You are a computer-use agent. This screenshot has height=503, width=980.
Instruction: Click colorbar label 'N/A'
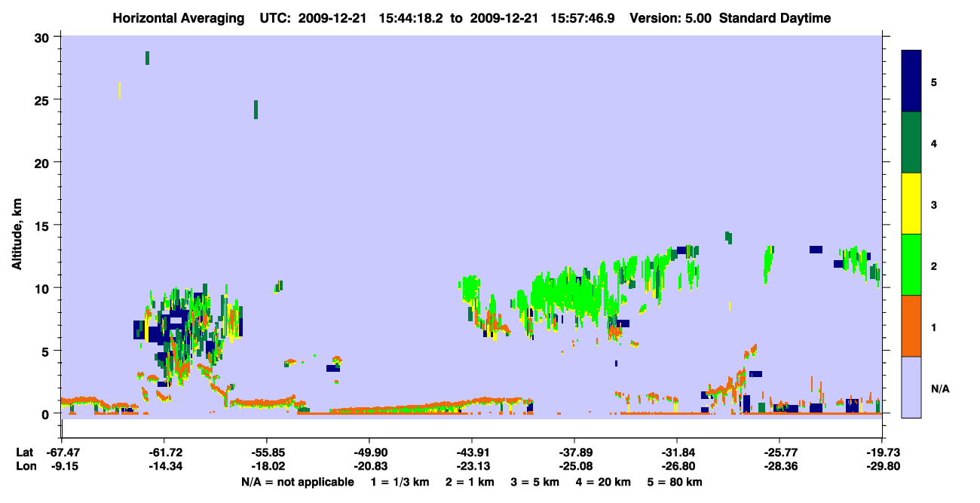pyautogui.click(x=939, y=388)
